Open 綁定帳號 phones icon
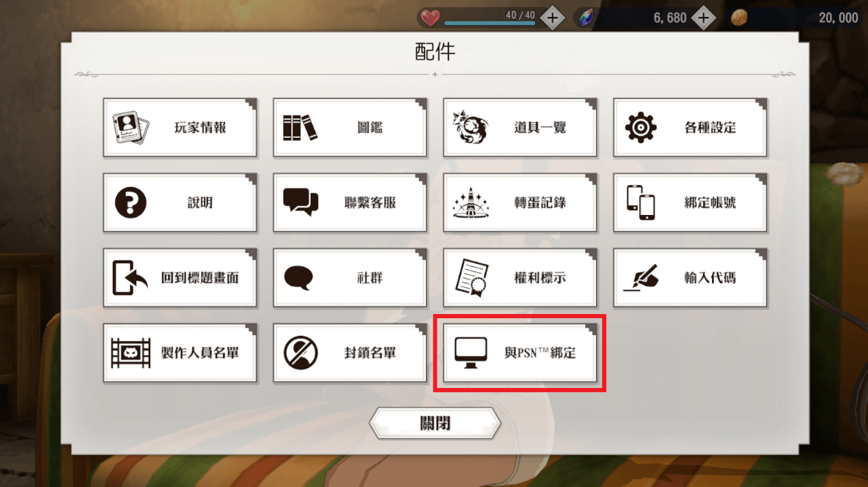868x487 pixels. click(x=640, y=202)
